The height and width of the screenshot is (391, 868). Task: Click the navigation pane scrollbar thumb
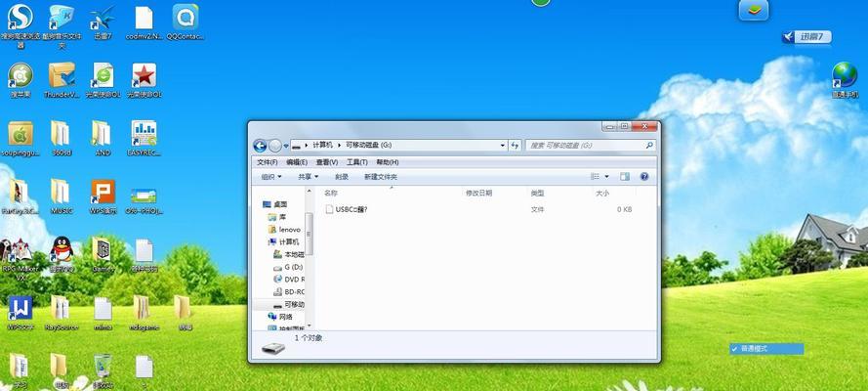click(310, 233)
